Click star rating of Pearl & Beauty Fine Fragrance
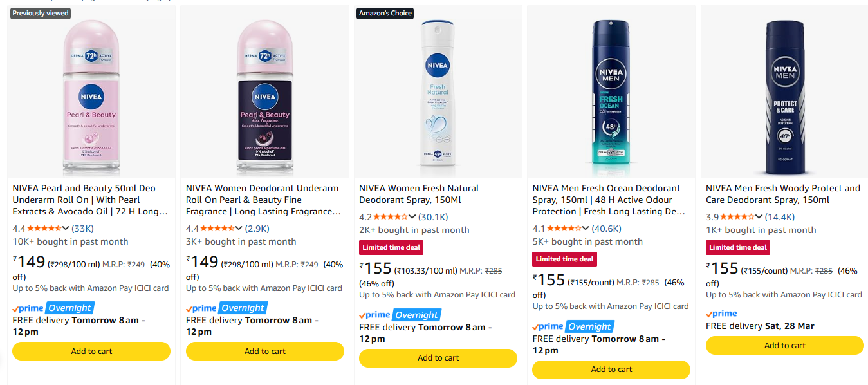The width and height of the screenshot is (868, 385). (219, 229)
